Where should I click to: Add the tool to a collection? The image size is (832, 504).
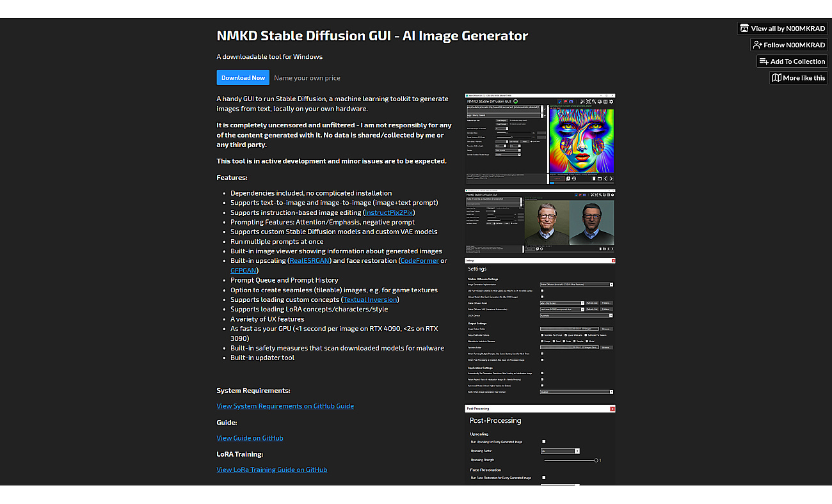pyautogui.click(x=792, y=61)
